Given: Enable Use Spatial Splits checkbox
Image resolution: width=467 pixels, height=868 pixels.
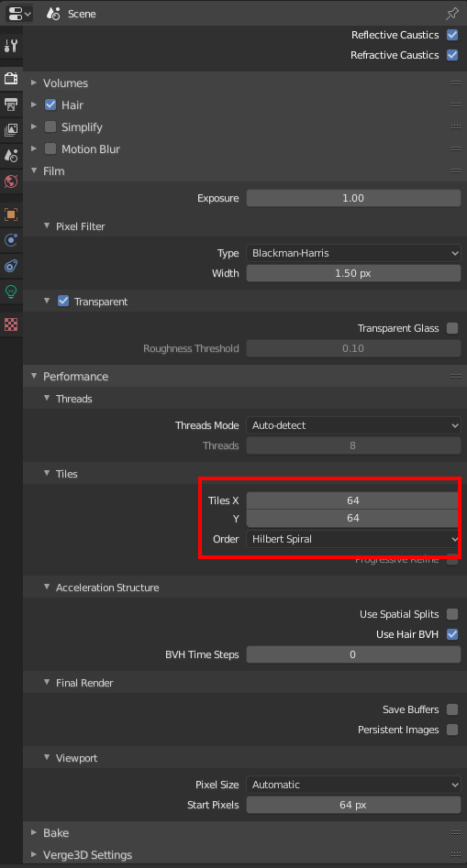Looking at the screenshot, I should (452, 614).
